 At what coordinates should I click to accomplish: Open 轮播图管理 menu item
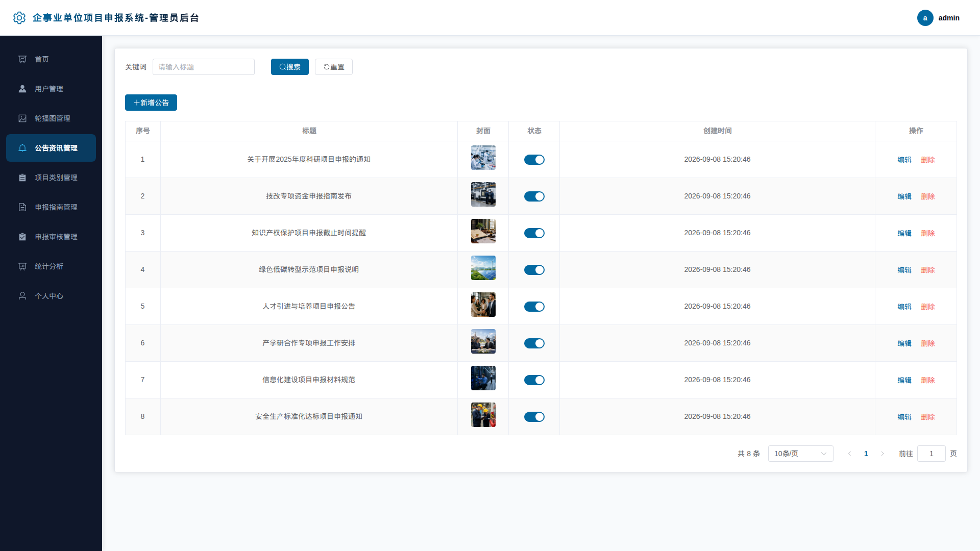51,118
